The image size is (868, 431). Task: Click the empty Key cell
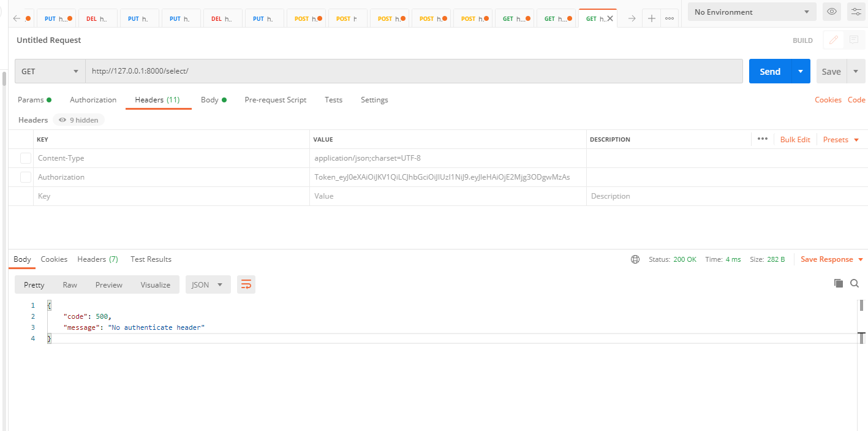tap(172, 196)
